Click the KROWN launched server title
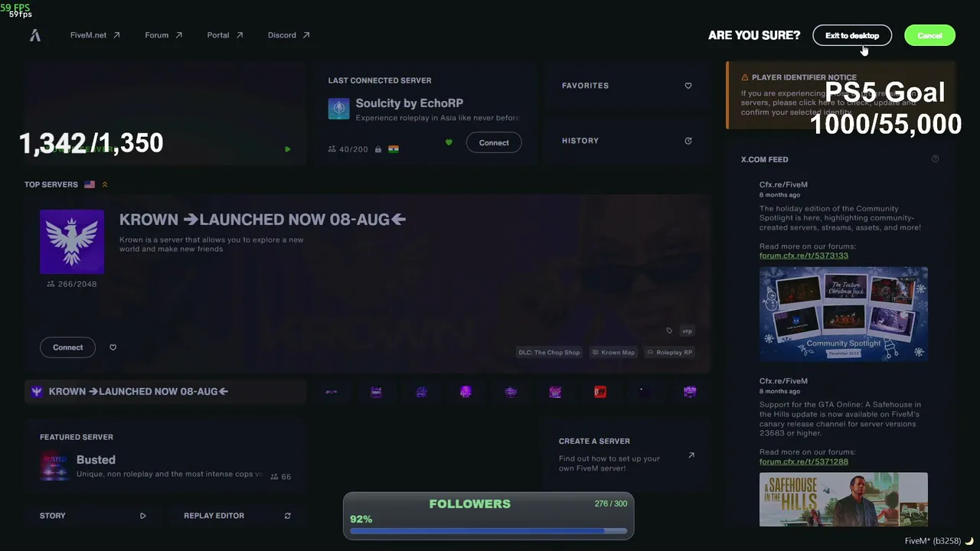 [x=263, y=220]
